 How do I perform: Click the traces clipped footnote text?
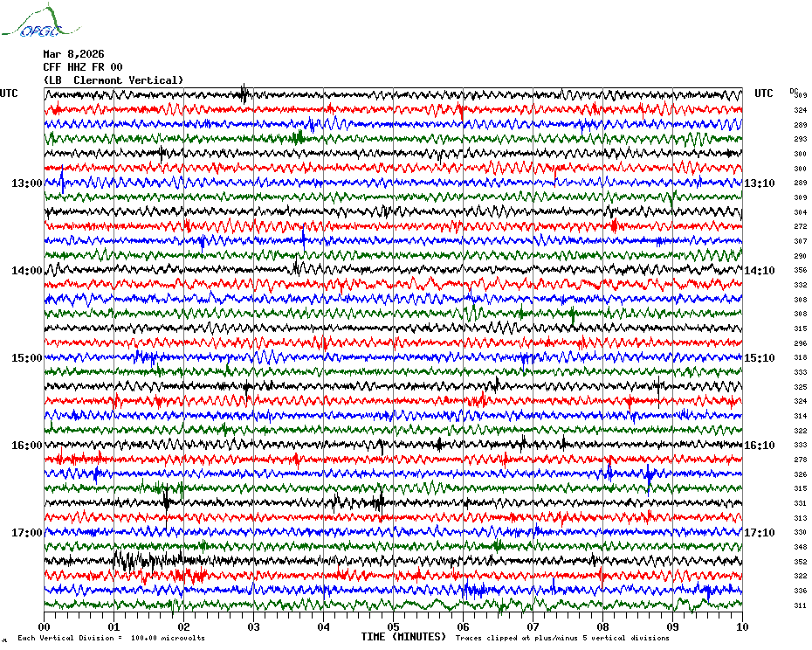562,639
